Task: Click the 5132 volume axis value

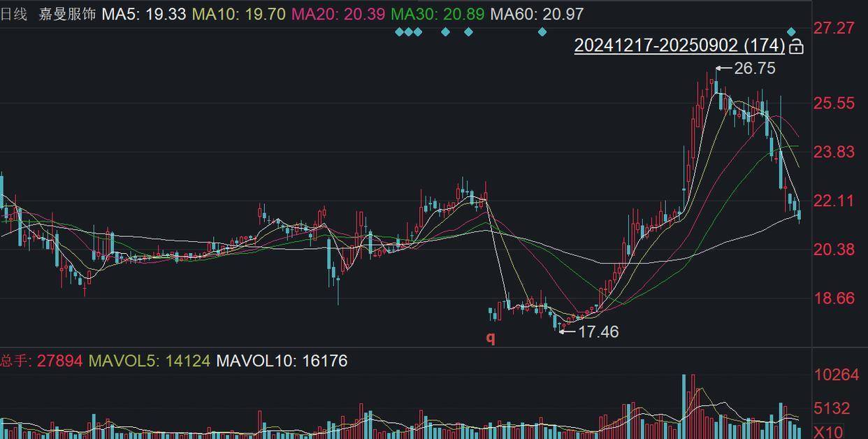Action: pyautogui.click(x=832, y=408)
